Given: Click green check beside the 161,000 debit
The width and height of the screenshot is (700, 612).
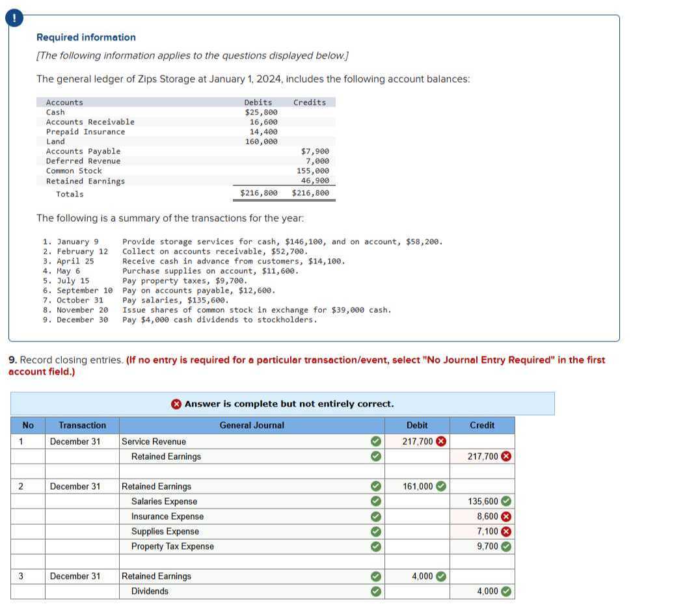Looking at the screenshot, I should [441, 486].
